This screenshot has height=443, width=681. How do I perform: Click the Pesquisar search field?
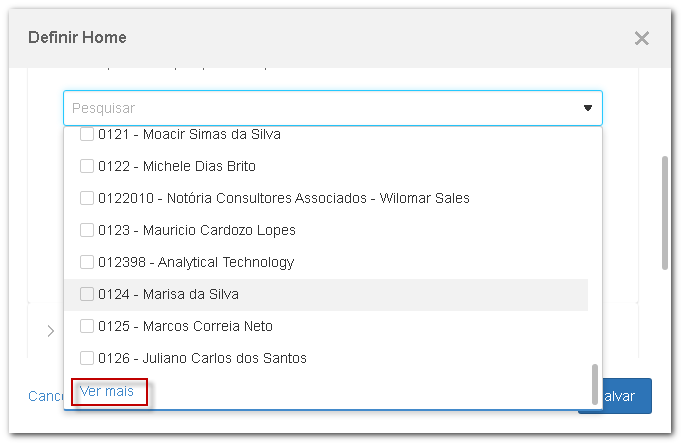tap(320, 108)
